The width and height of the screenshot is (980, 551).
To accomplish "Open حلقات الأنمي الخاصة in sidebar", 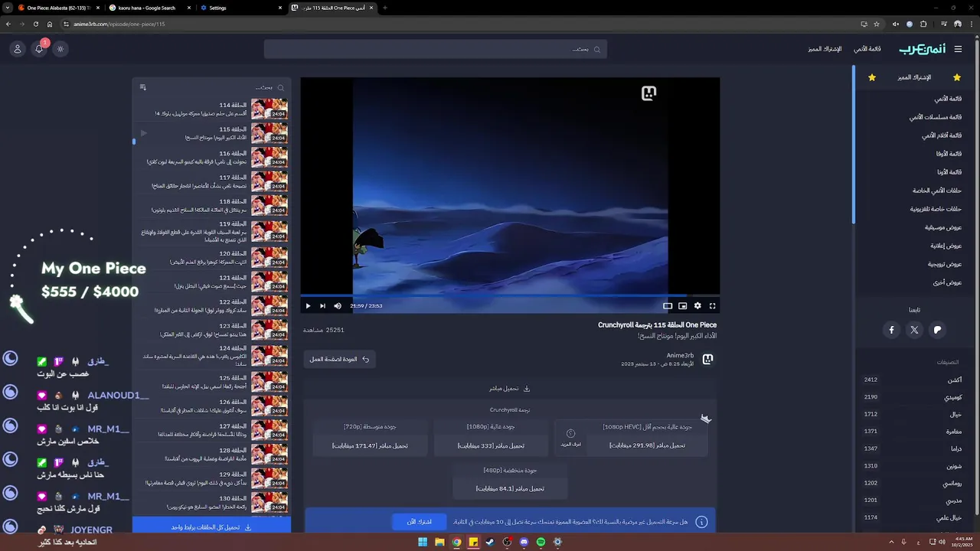I will coord(937,191).
